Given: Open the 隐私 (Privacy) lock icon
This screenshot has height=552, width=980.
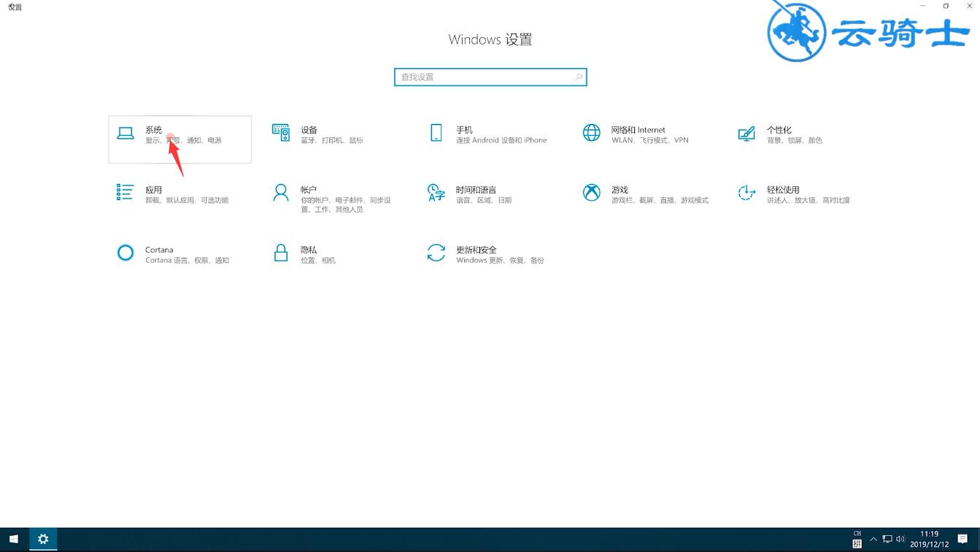Looking at the screenshot, I should coord(281,253).
